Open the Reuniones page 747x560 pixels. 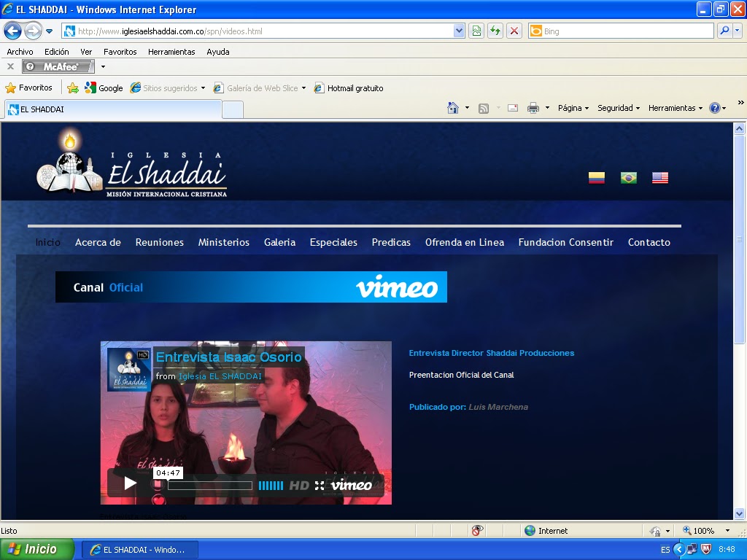pyautogui.click(x=159, y=242)
